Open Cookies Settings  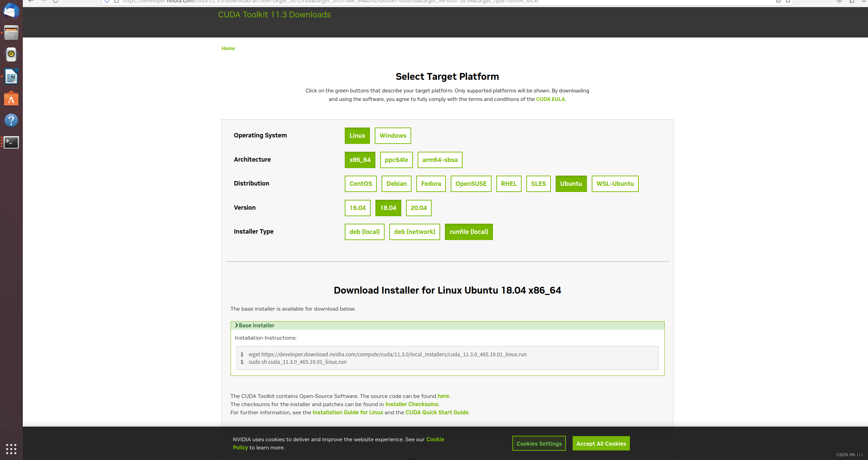(x=539, y=444)
